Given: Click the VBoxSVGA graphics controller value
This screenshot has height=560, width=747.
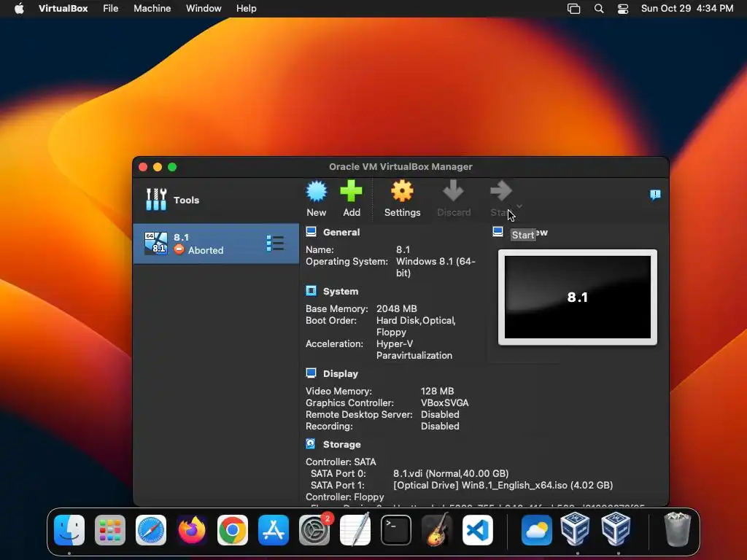Looking at the screenshot, I should coord(444,402).
